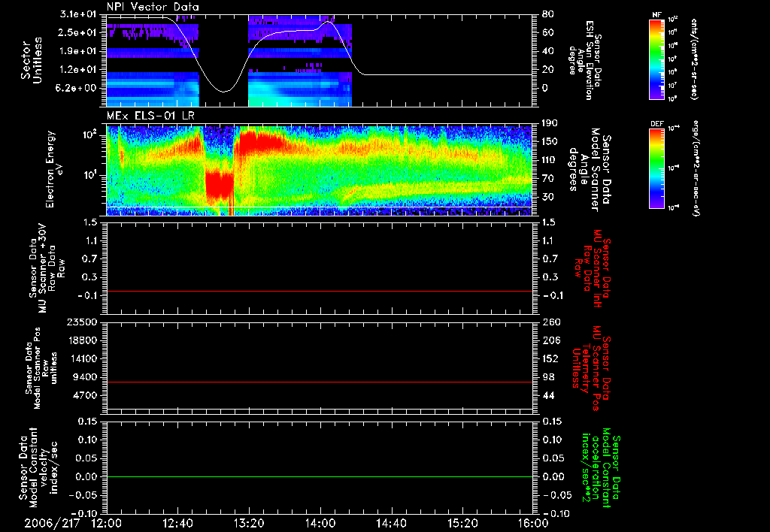Select the red MU Scanner Pos Telemetry title
The height and width of the screenshot is (532, 770).
591,368
